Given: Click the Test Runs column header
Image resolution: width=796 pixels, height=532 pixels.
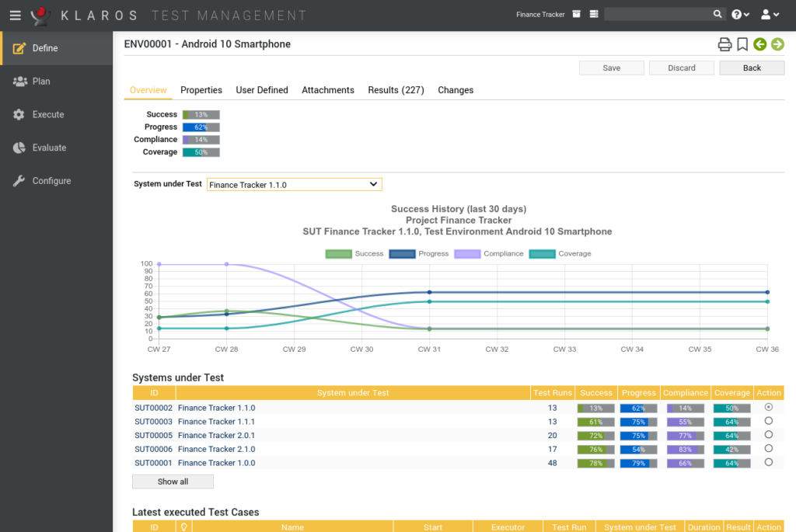Looking at the screenshot, I should [553, 392].
